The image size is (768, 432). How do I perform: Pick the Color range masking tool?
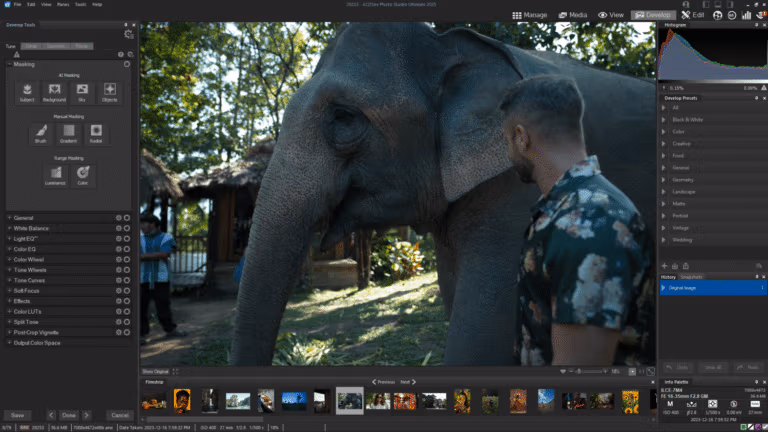click(82, 175)
